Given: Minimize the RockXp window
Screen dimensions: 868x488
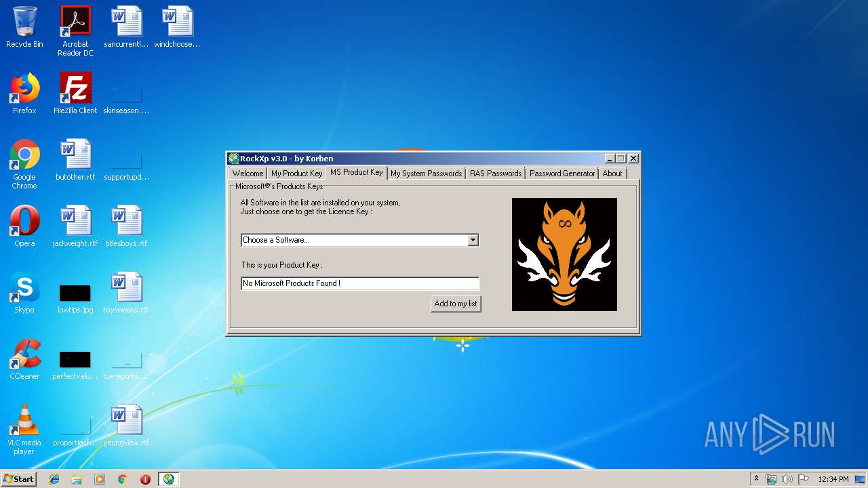Looking at the screenshot, I should coord(609,159).
